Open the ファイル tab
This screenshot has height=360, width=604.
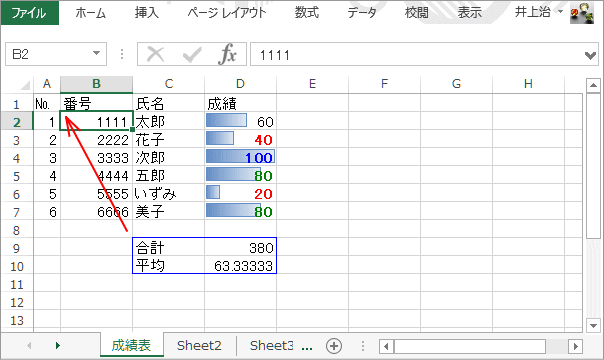(x=30, y=13)
